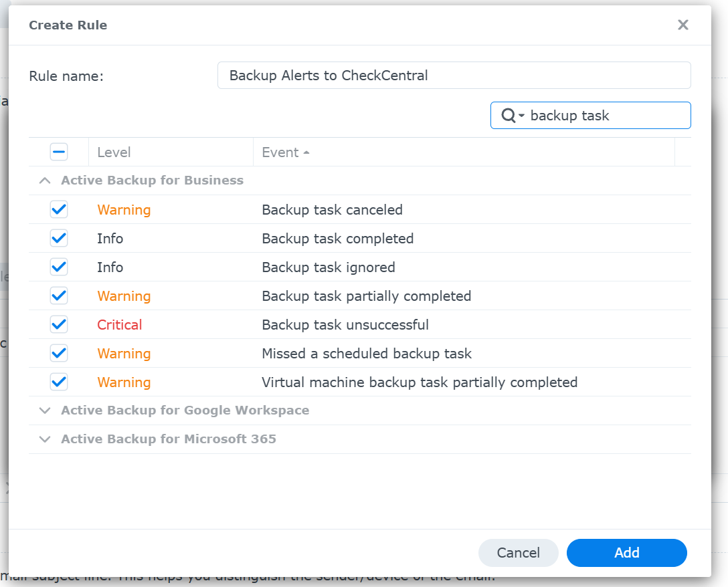Close the Create Rule dialog
Image resolution: width=728 pixels, height=587 pixels.
[682, 25]
